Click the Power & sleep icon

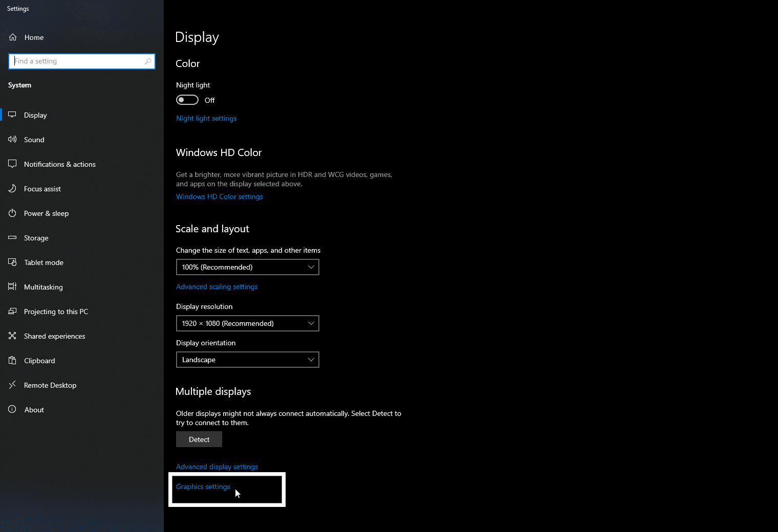tap(12, 213)
